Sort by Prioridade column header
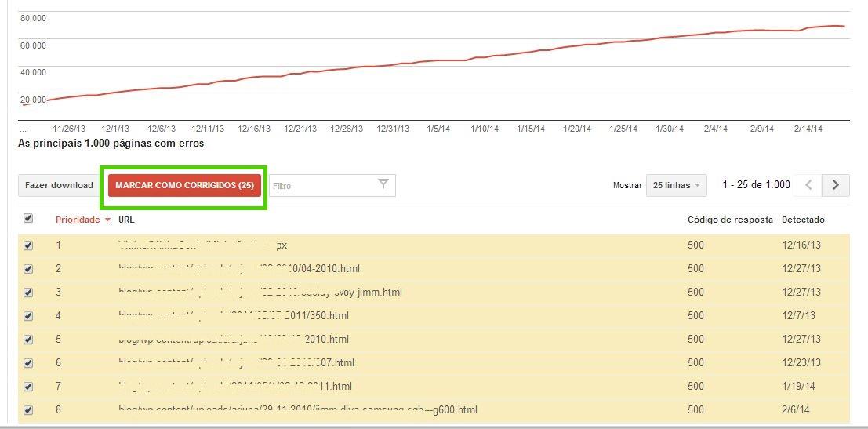The width and height of the screenshot is (868, 429). tap(77, 220)
